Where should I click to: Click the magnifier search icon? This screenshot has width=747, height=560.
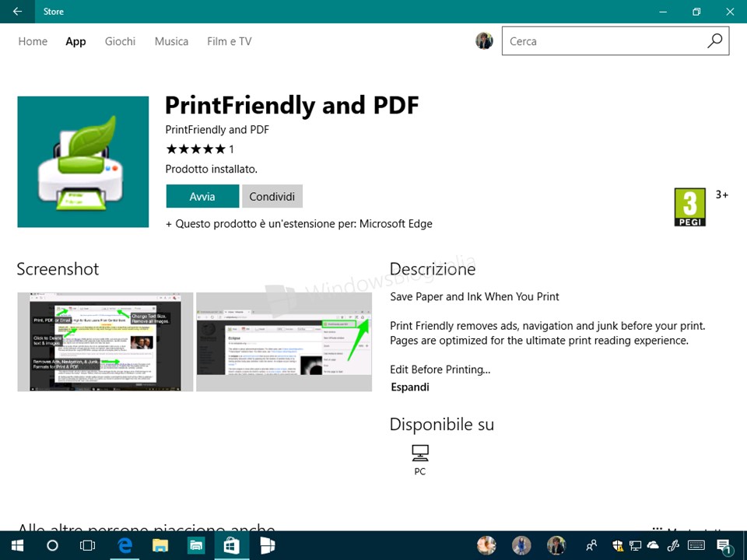point(714,41)
